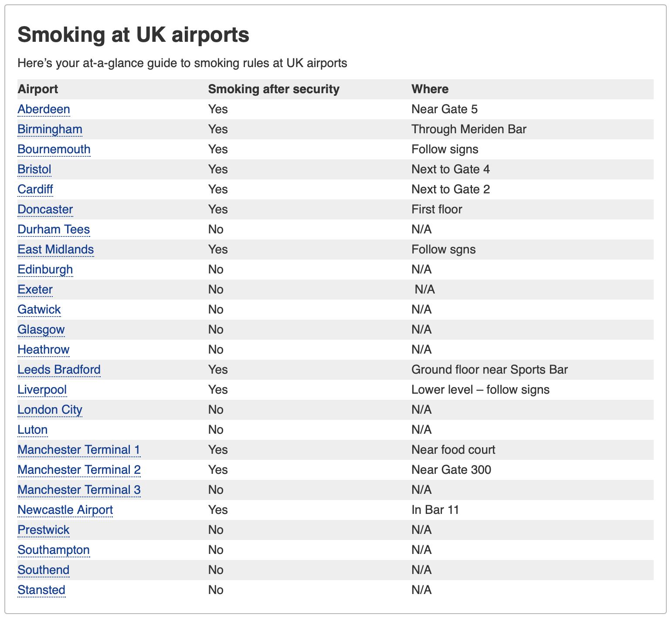Image resolution: width=672 pixels, height=621 pixels.
Task: Open the Doncaster link
Action: [x=45, y=209]
